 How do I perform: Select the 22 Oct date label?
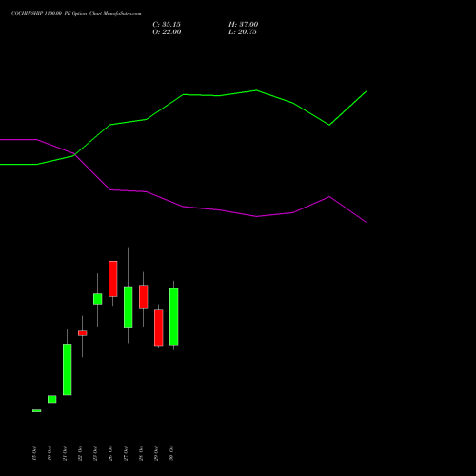(x=80, y=453)
